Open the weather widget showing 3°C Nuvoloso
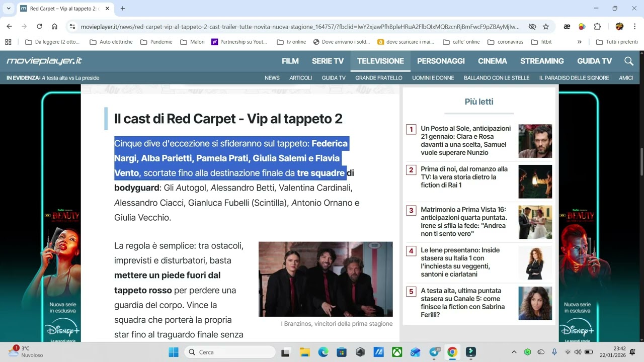644x362 pixels. [25, 351]
